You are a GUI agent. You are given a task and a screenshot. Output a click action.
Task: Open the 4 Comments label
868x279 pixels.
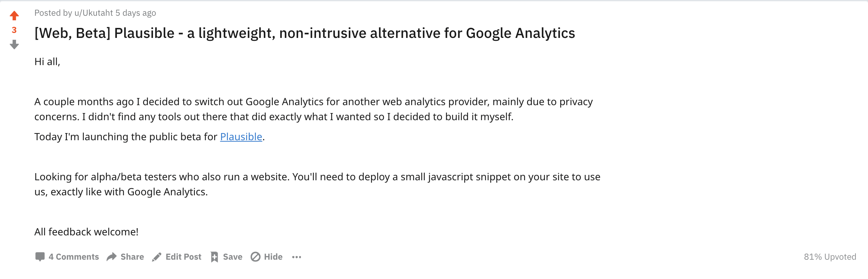(x=74, y=257)
